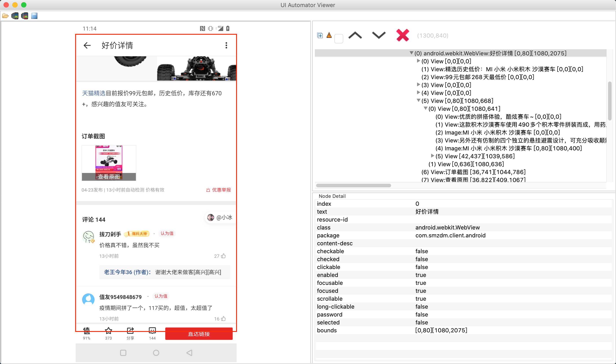Image resolution: width=616 pixels, height=364 pixels.
Task: Collapse the android.webkit.WebView:好价详情 root node
Action: point(411,53)
